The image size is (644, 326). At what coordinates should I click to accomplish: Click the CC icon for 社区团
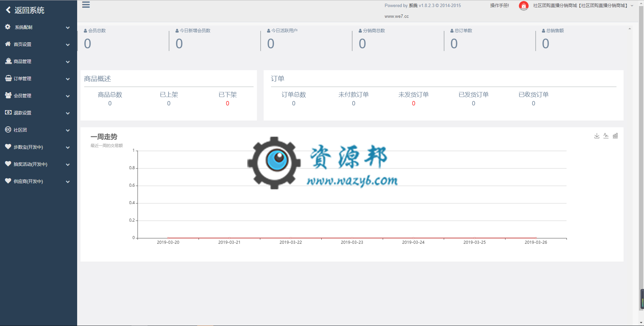pyautogui.click(x=8, y=130)
